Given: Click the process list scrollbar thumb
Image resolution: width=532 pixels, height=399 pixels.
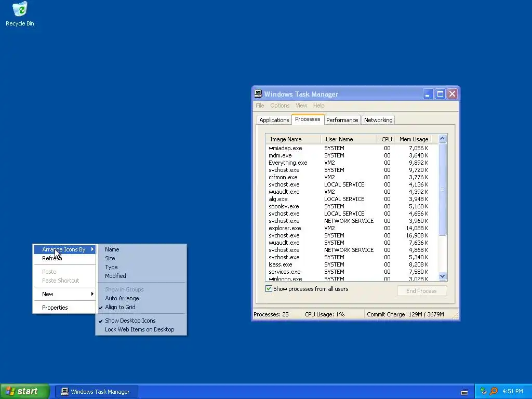Looking at the screenshot, I should click(442, 189).
